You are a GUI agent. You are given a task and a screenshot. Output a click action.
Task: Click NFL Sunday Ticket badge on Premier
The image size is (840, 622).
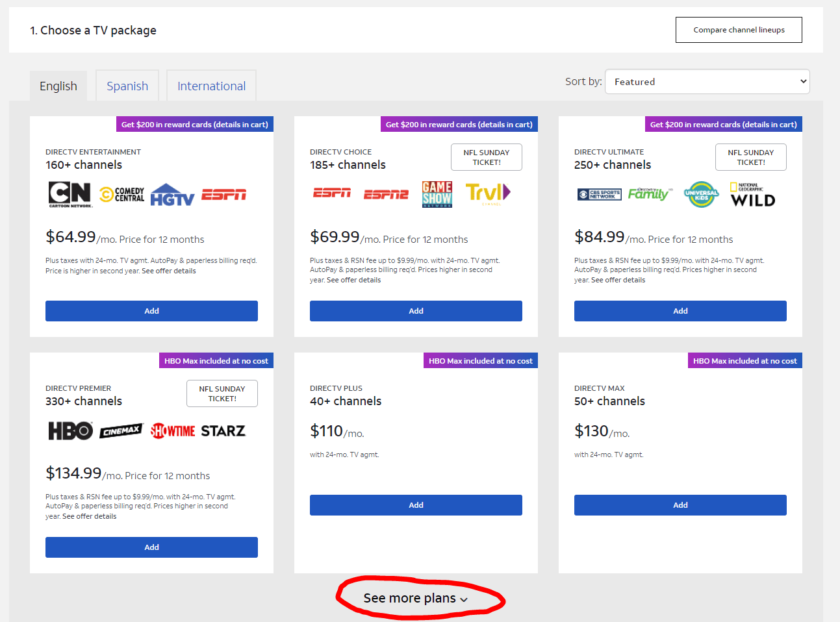[x=222, y=393]
